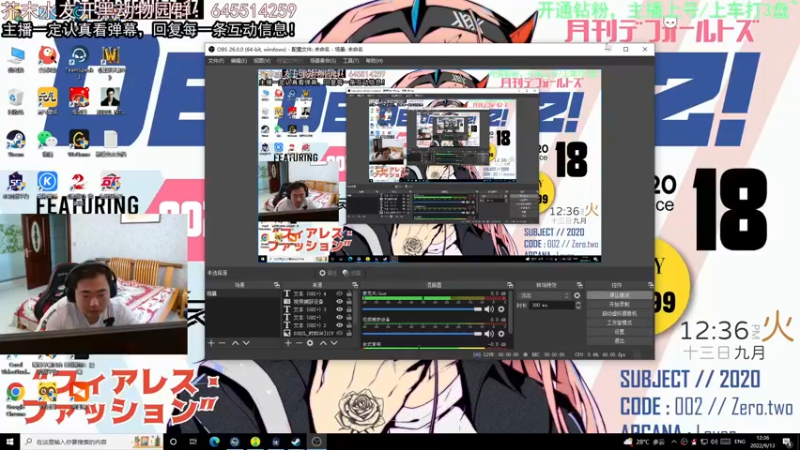Screen dimensions: 800x450
Task: Open the 场景集合(S) menu in OBS
Action: pos(323,61)
